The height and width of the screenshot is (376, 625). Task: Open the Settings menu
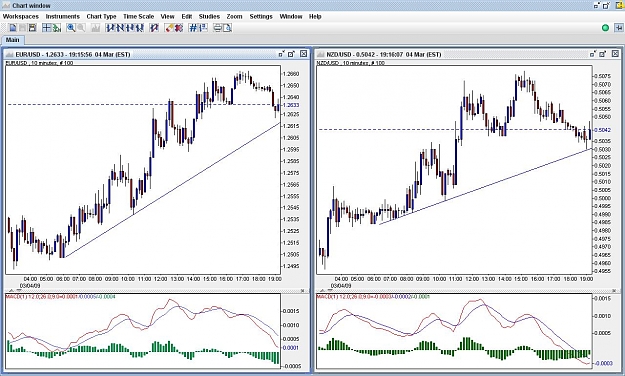point(261,16)
